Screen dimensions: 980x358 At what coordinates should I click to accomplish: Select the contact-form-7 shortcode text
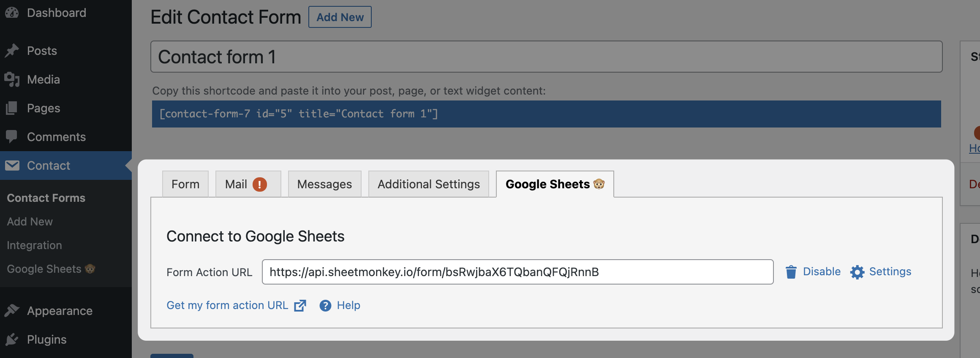tap(298, 114)
